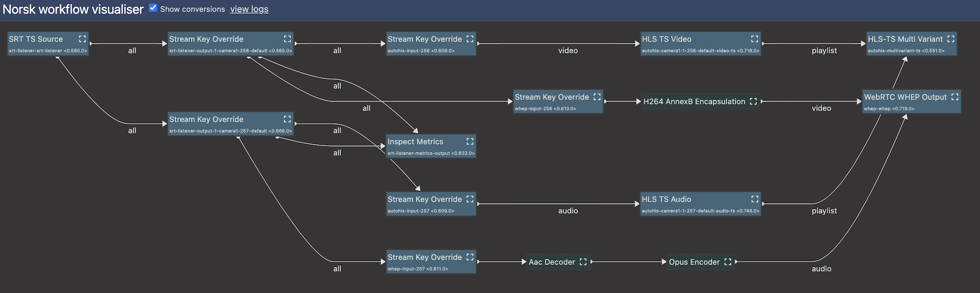
Task: Click the HLS-TS Multi Variant node title
Action: click(905, 39)
